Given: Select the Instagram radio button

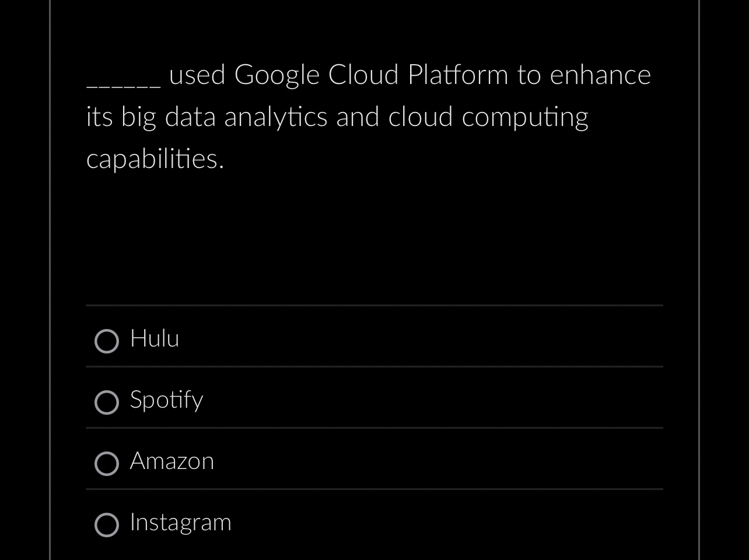Looking at the screenshot, I should pos(107,524).
